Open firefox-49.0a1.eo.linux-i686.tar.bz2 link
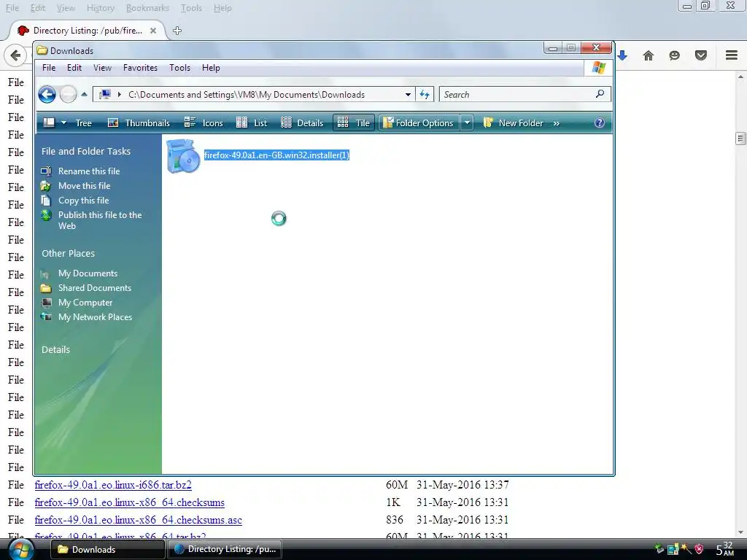Screen dimensions: 747x560 tap(113, 485)
